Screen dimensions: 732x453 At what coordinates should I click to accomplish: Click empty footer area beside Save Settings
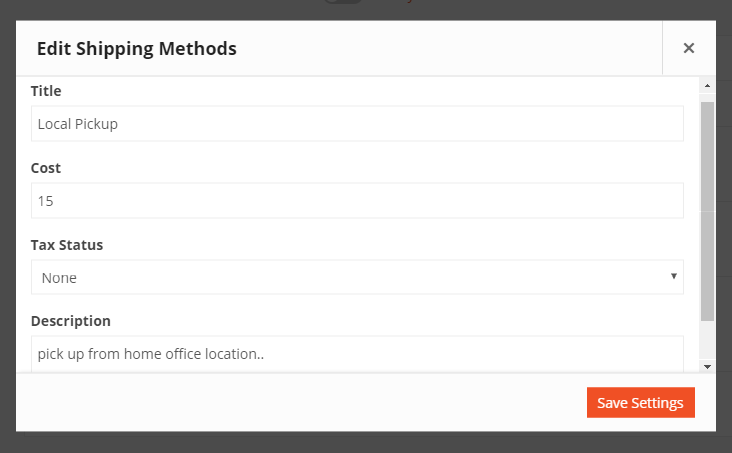coord(301,403)
